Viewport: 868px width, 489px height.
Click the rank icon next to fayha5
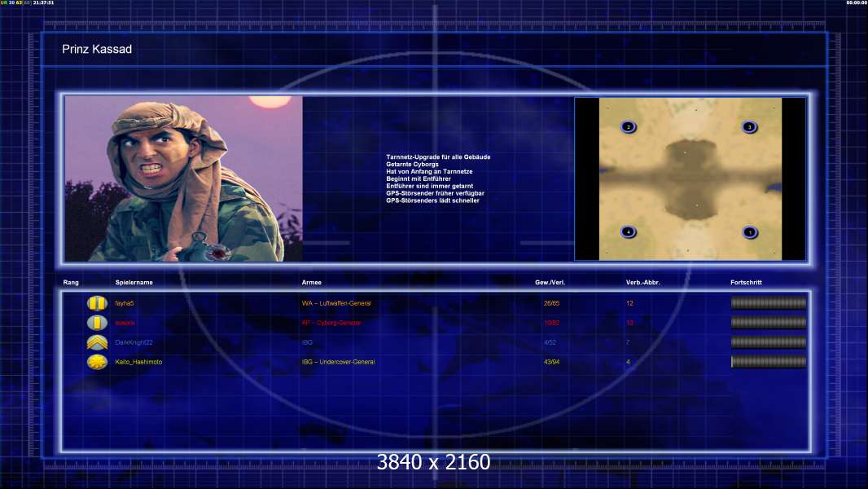(x=97, y=303)
